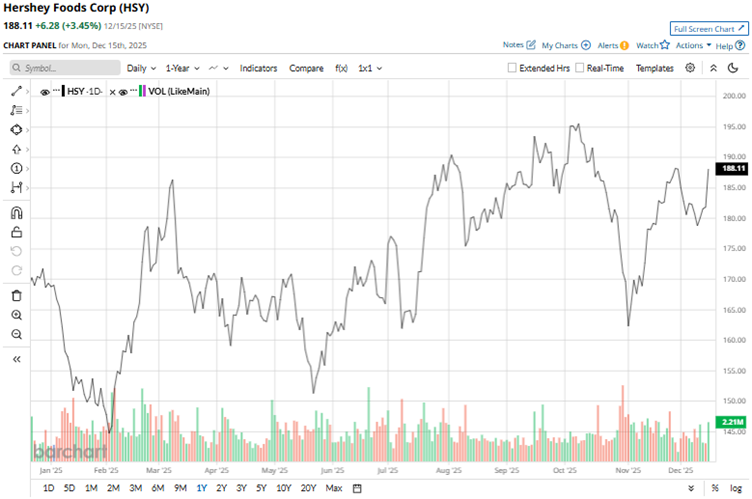Open the Notes edit icon
Image resolution: width=752 pixels, height=499 pixels.
pos(531,45)
